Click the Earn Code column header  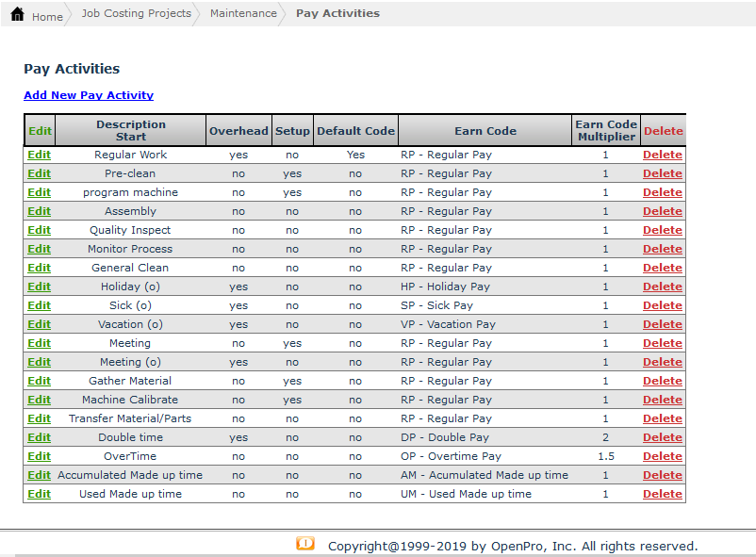(485, 131)
